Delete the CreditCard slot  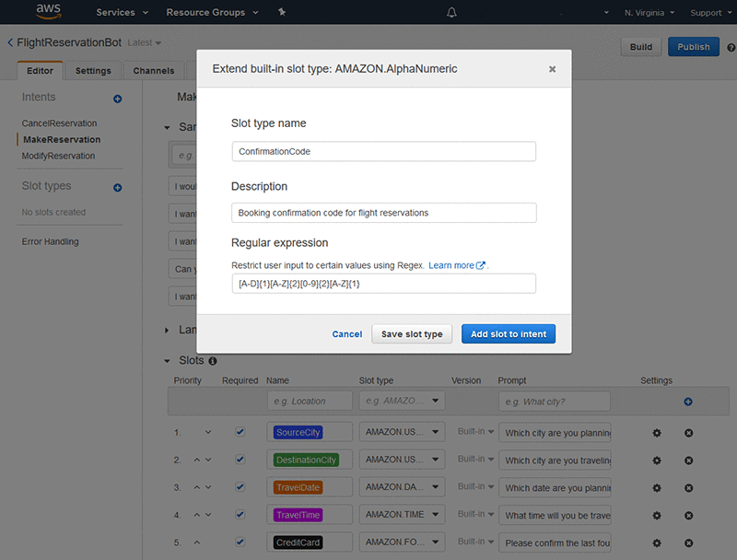688,543
